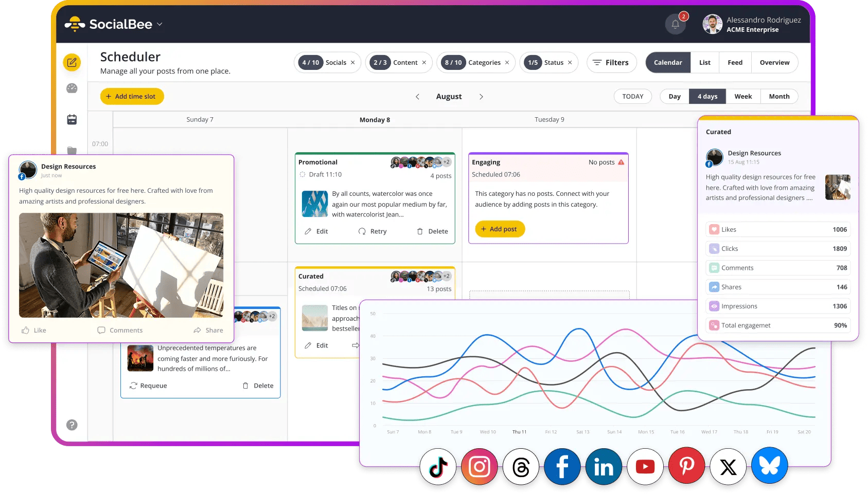This screenshot has width=868, height=494.
Task: Click Share on Design Resources post preview
Action: [208, 330]
